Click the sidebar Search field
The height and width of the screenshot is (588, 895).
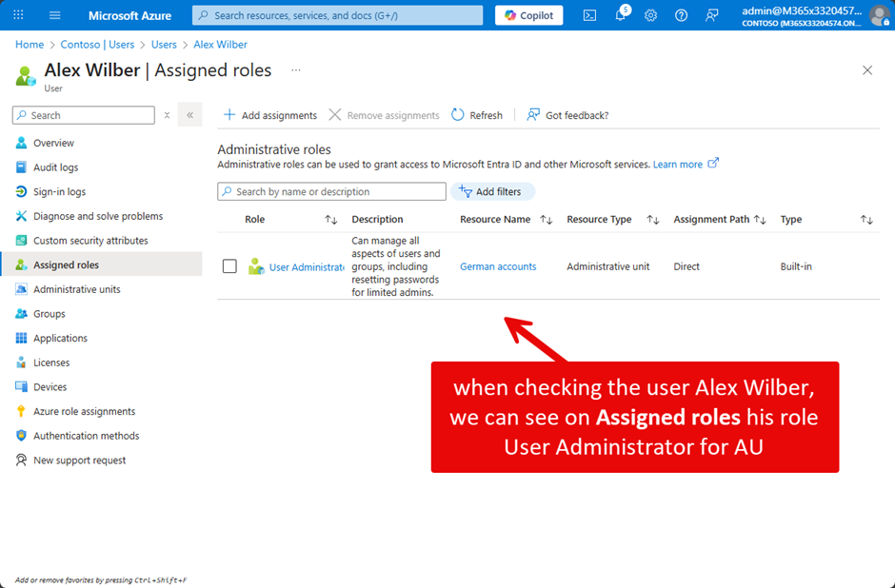click(x=84, y=115)
